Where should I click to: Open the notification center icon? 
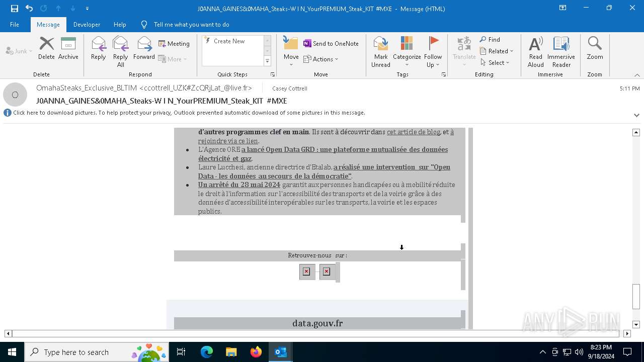click(x=627, y=352)
